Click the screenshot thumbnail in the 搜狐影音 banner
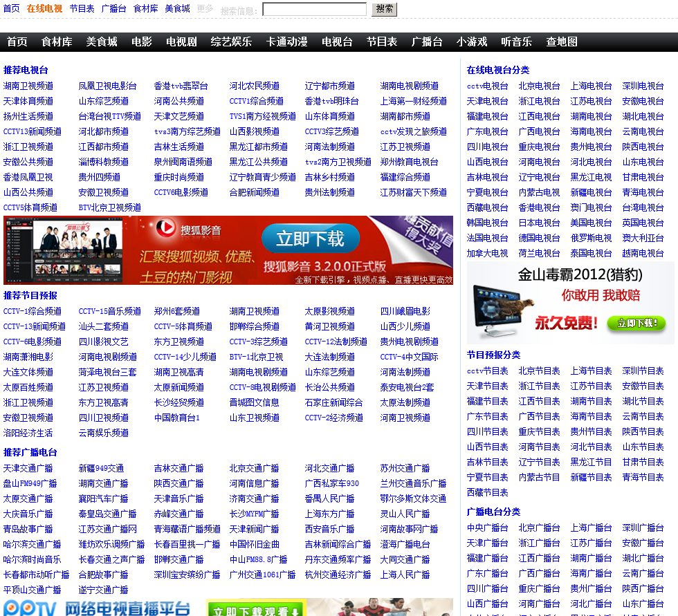This screenshot has width=678, height=616. pos(63,250)
